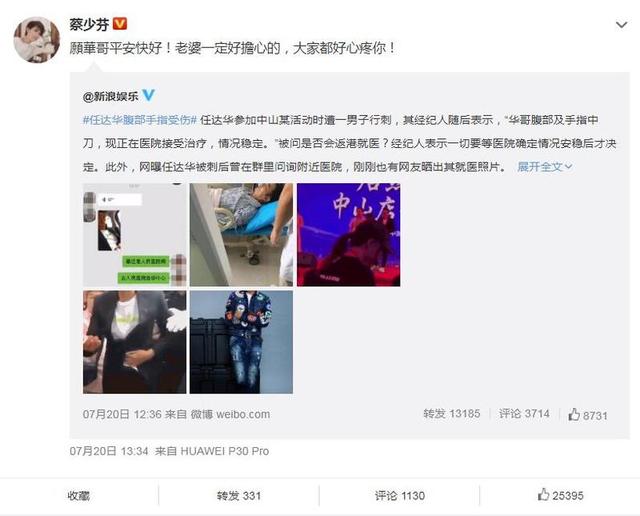Click bottom 转发 331 repost button
The width and height of the screenshot is (640, 516).
[239, 496]
